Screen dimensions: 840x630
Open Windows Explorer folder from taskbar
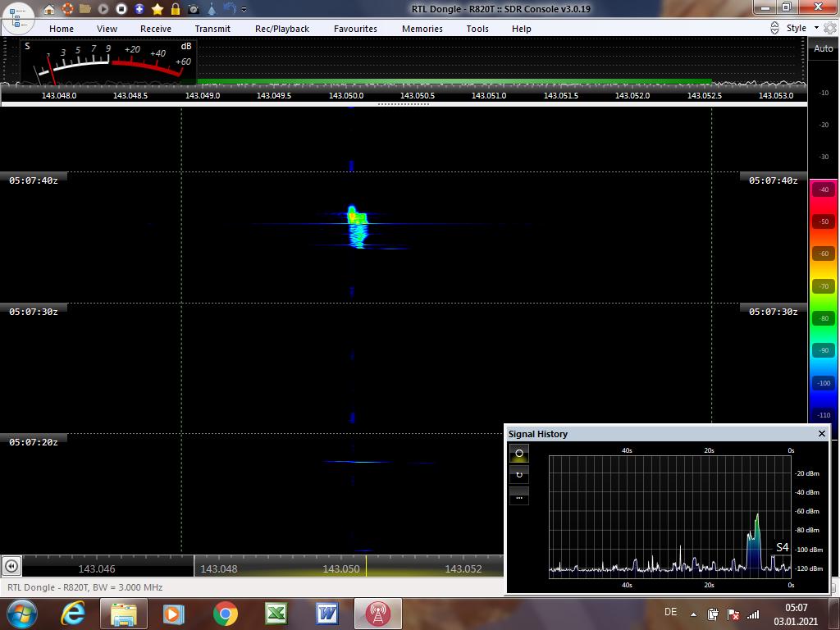(123, 614)
